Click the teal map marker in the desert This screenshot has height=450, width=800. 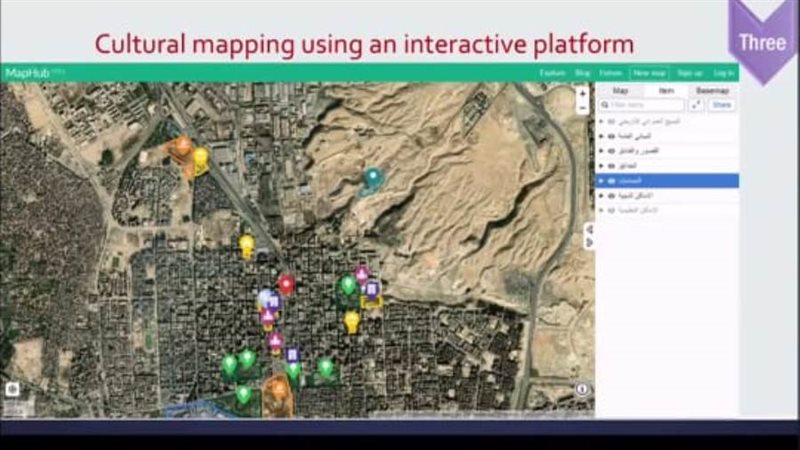[373, 178]
